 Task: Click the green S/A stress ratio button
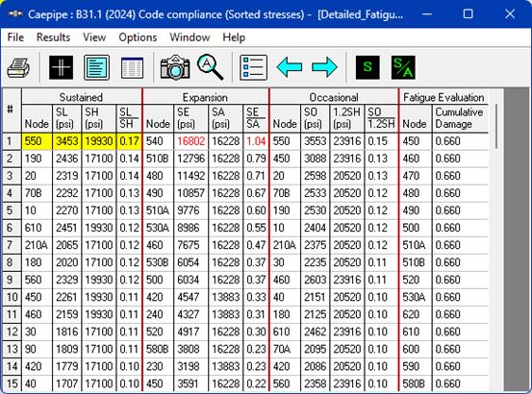point(403,68)
